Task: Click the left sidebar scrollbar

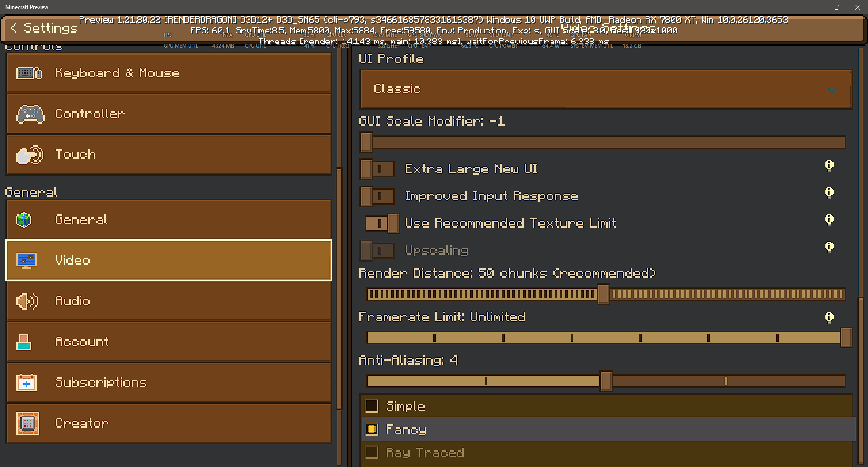Action: pyautogui.click(x=340, y=289)
